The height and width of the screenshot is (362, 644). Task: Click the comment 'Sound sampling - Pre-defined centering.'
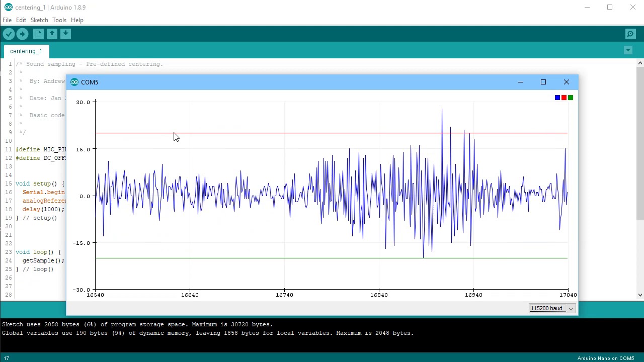point(95,64)
